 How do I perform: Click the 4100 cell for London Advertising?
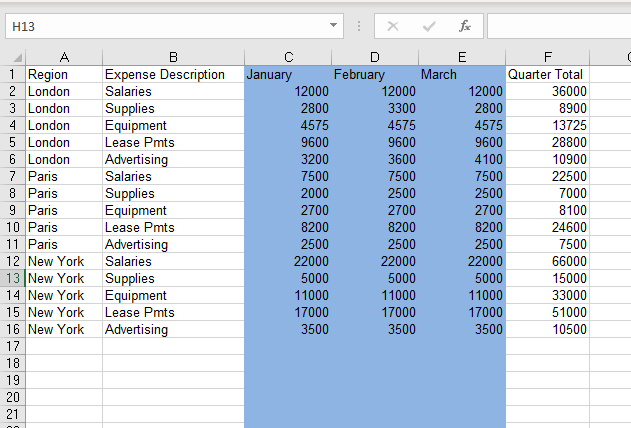point(461,159)
